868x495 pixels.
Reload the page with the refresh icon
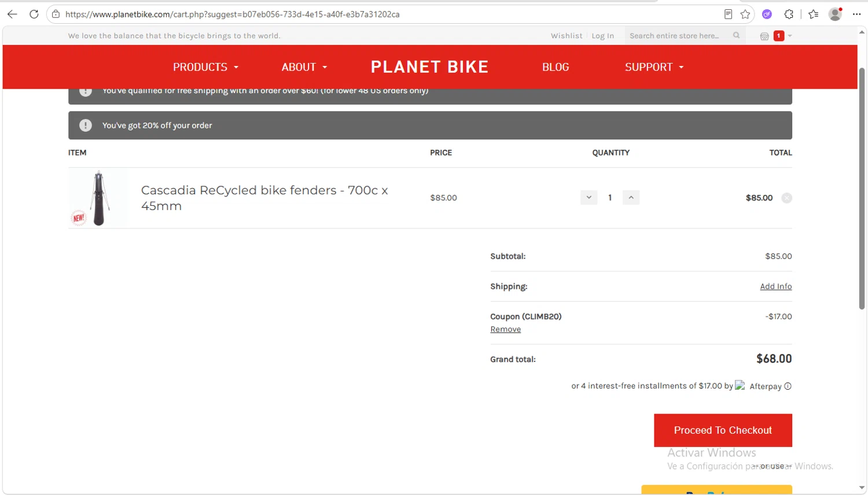tap(34, 14)
